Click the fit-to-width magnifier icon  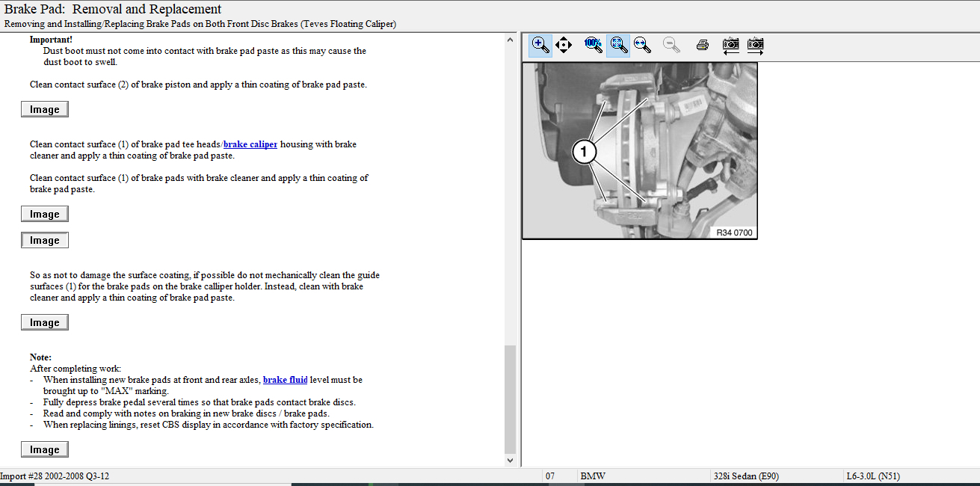[642, 45]
